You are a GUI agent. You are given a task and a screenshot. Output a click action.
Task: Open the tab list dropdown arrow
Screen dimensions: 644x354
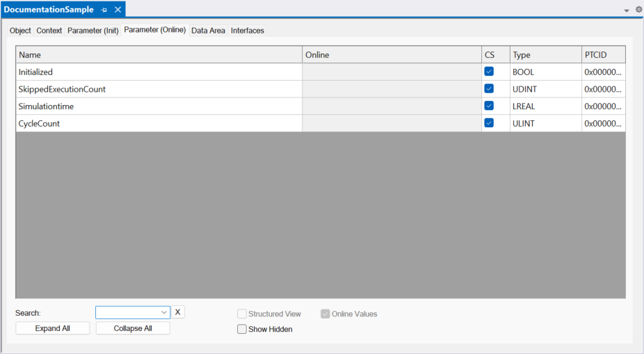point(627,10)
